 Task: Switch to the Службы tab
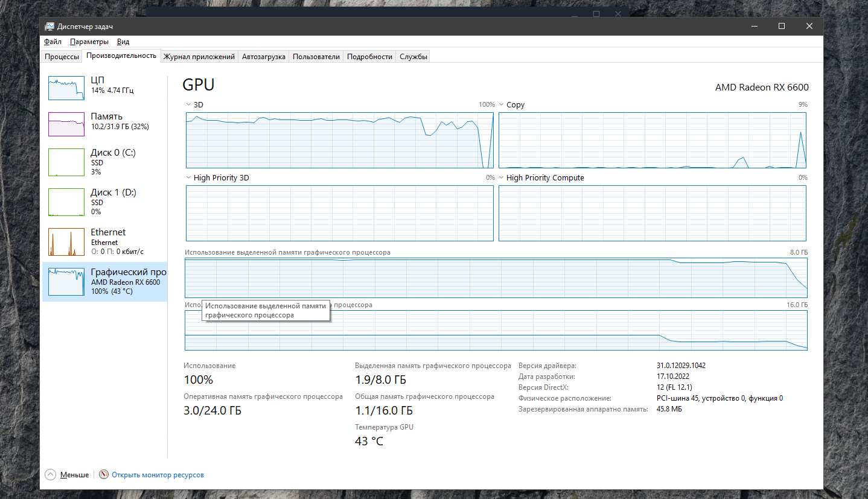tap(413, 57)
